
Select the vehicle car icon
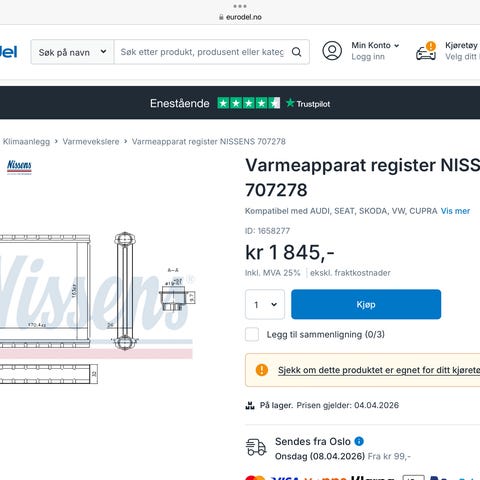pos(426,51)
